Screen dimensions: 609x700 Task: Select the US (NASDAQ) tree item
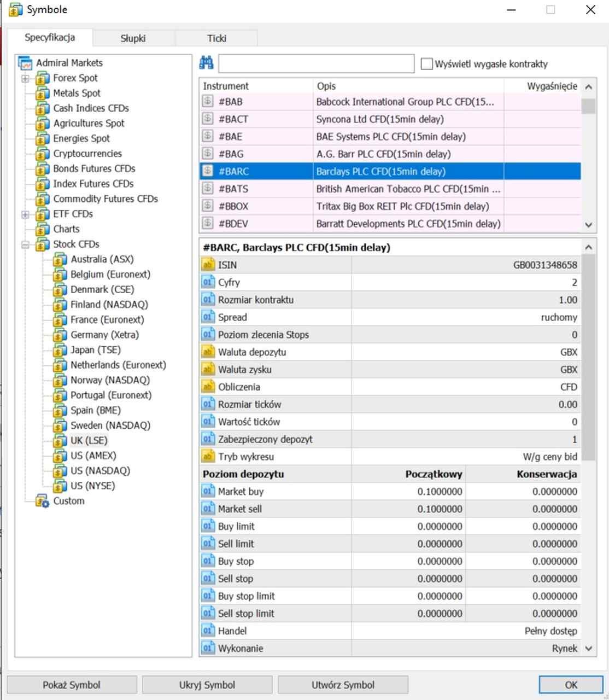[x=100, y=471]
